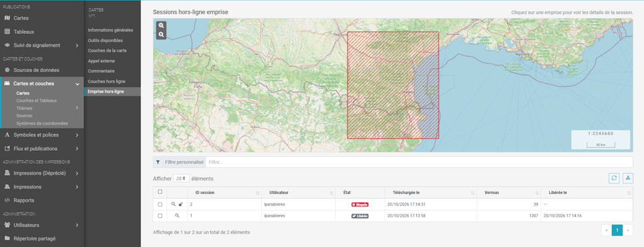The width and height of the screenshot is (644, 247).
Task: Click the Bloquée status badge
Action: 360,204
